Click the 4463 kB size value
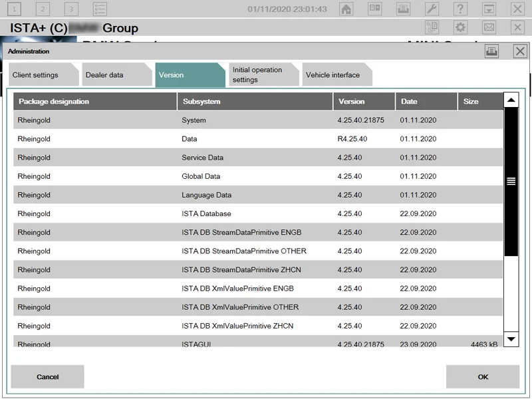 tap(484, 344)
